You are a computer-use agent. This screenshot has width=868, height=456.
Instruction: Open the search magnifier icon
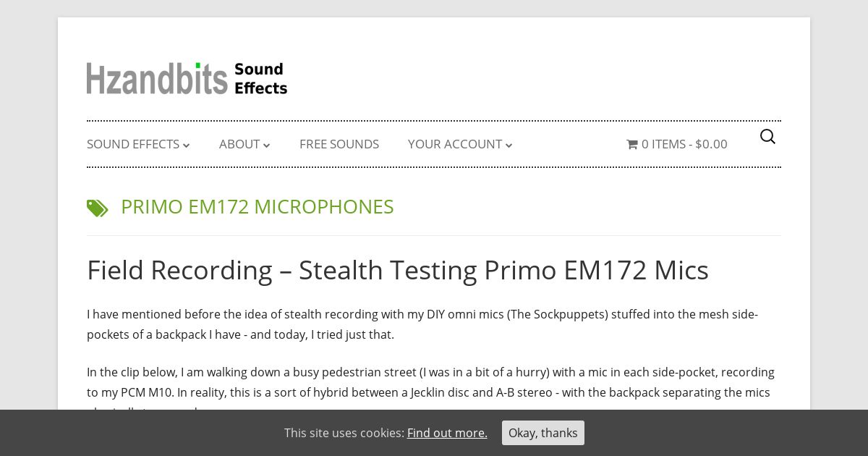point(767,137)
